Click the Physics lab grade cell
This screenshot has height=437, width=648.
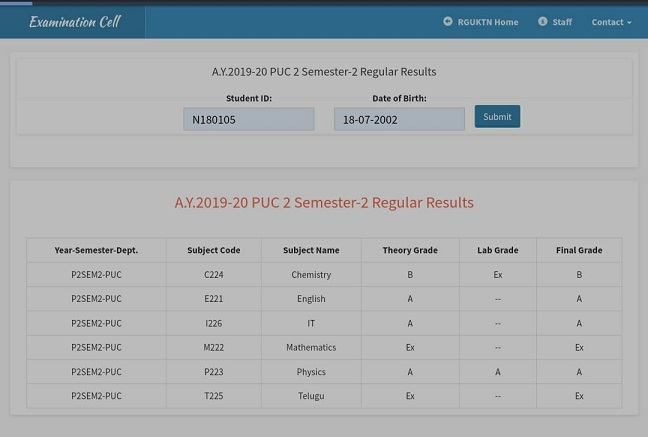[x=498, y=372]
